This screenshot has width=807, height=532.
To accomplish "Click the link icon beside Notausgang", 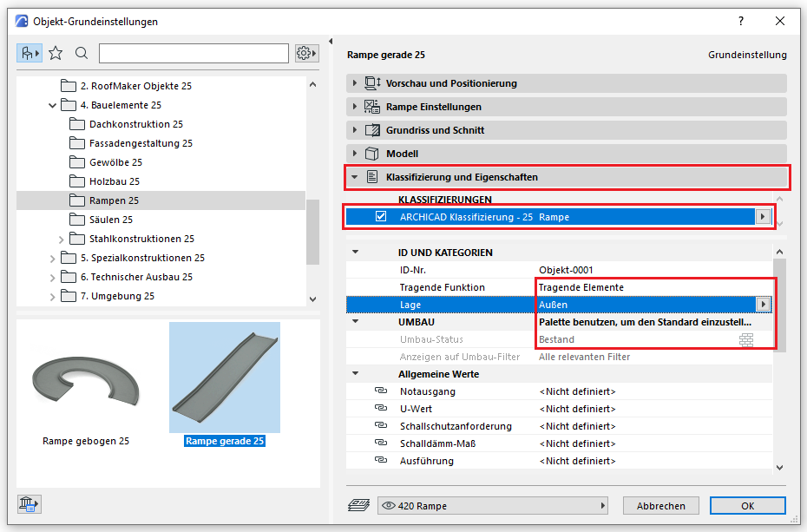I will 380,391.
